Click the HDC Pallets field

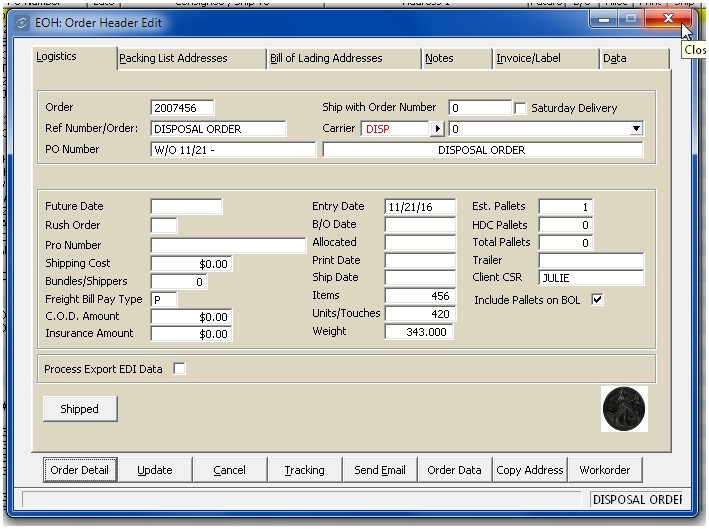(566, 225)
